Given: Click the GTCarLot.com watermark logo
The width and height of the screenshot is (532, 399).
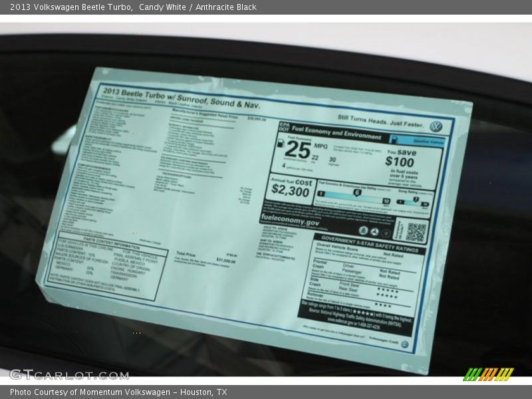Looking at the screenshot, I should pyautogui.click(x=68, y=374).
